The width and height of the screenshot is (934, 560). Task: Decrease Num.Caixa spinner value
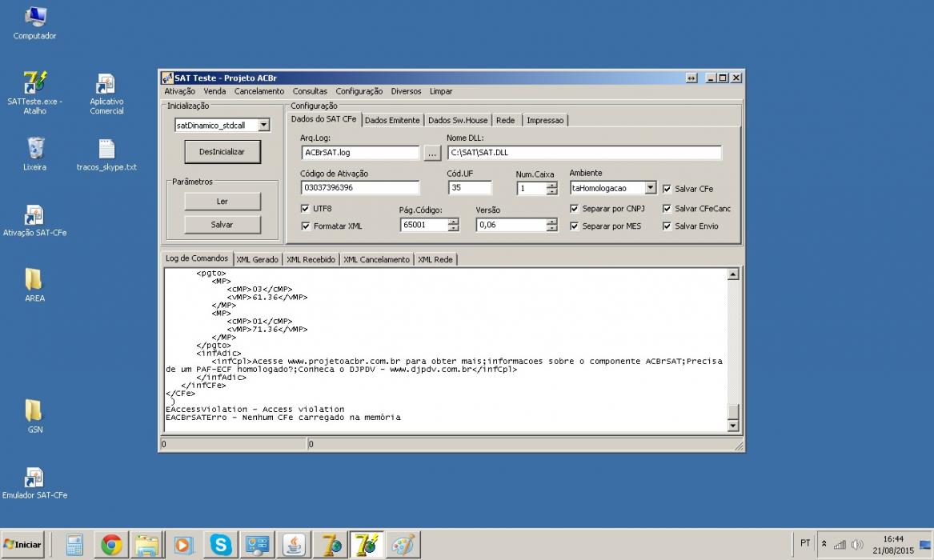pyautogui.click(x=552, y=192)
